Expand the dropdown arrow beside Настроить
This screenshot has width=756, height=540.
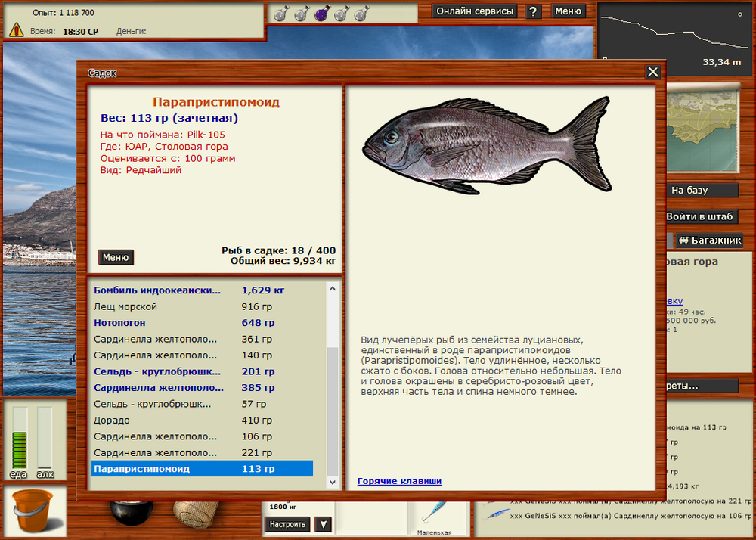[323, 524]
